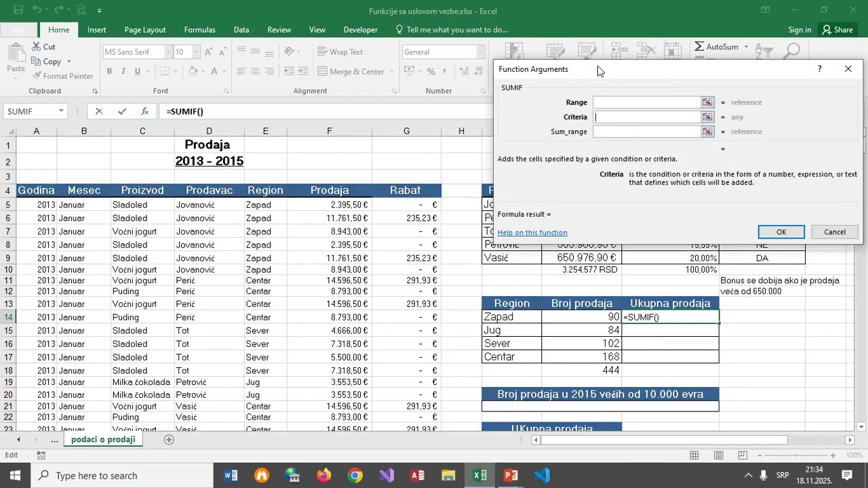The width and height of the screenshot is (868, 488).
Task: Toggle bold formatting
Action: pyautogui.click(x=109, y=71)
